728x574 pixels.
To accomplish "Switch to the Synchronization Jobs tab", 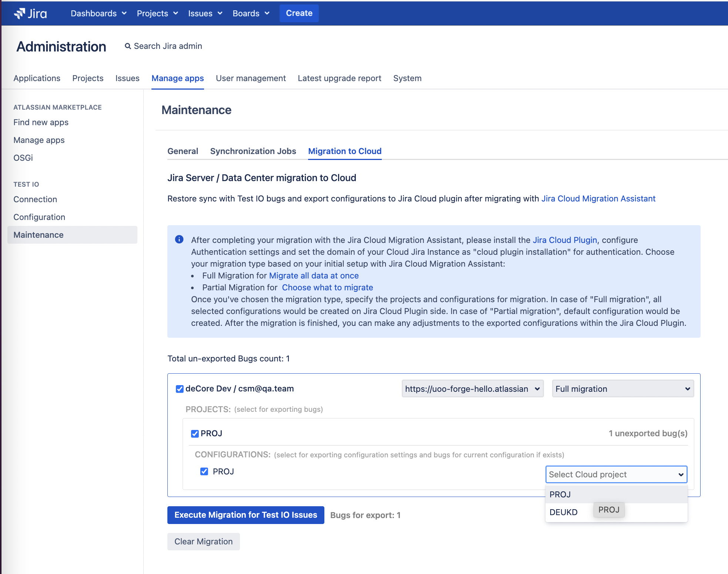I will pos(253,151).
